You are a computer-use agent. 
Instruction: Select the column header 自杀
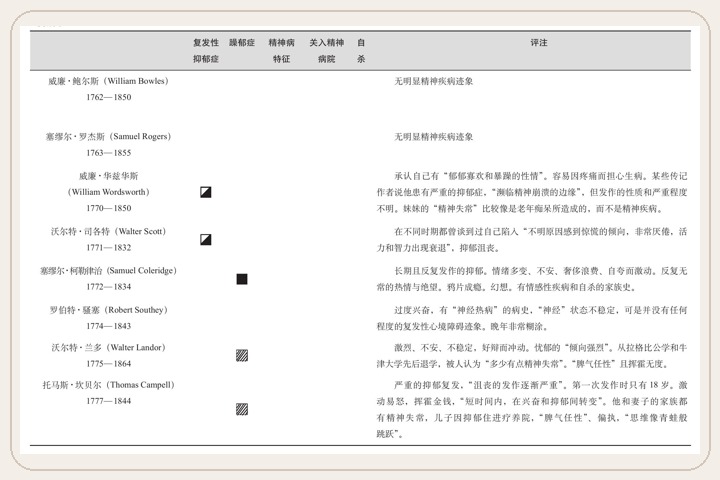click(x=361, y=51)
